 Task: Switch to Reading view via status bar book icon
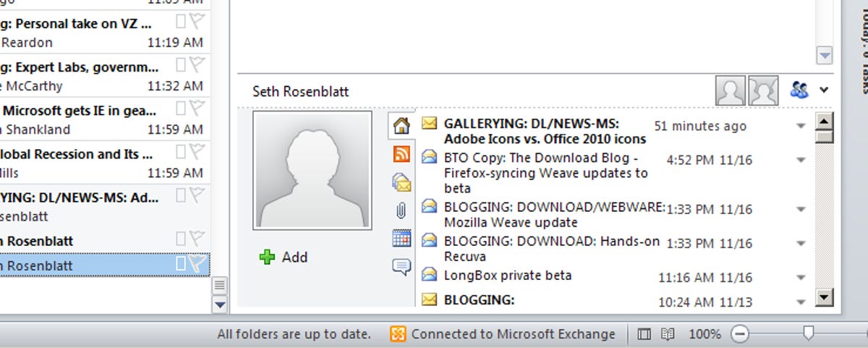[x=668, y=334]
